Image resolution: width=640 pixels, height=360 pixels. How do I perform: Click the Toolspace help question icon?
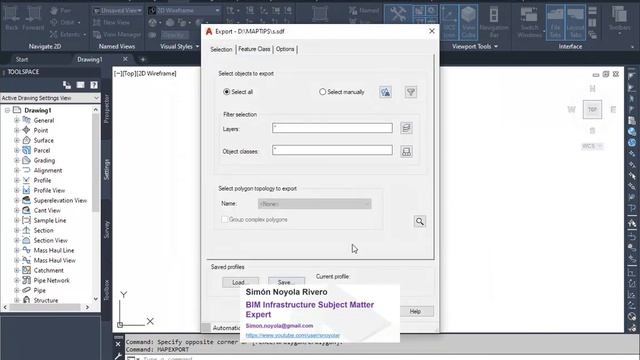click(x=94, y=85)
